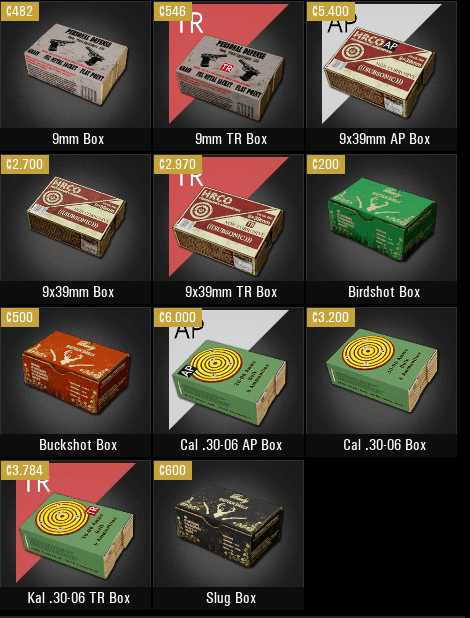Click the 6.000 price tag
This screenshot has height=618, width=470.
tap(177, 317)
